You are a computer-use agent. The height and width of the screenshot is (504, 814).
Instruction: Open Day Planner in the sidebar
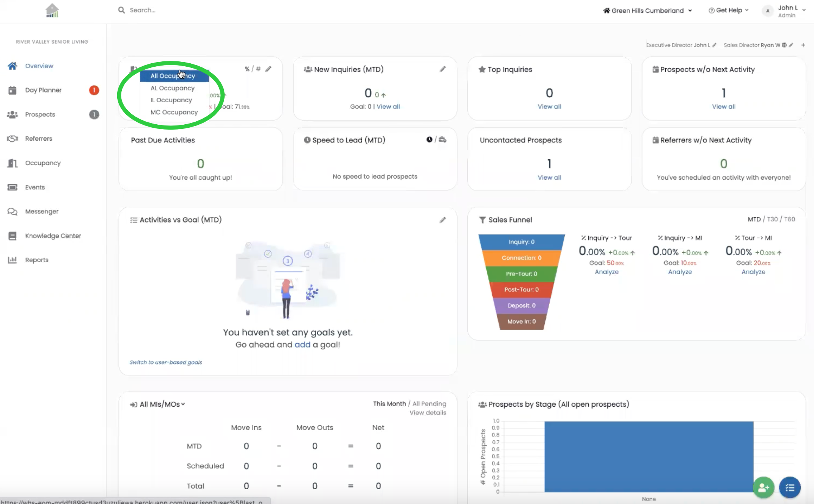point(43,90)
